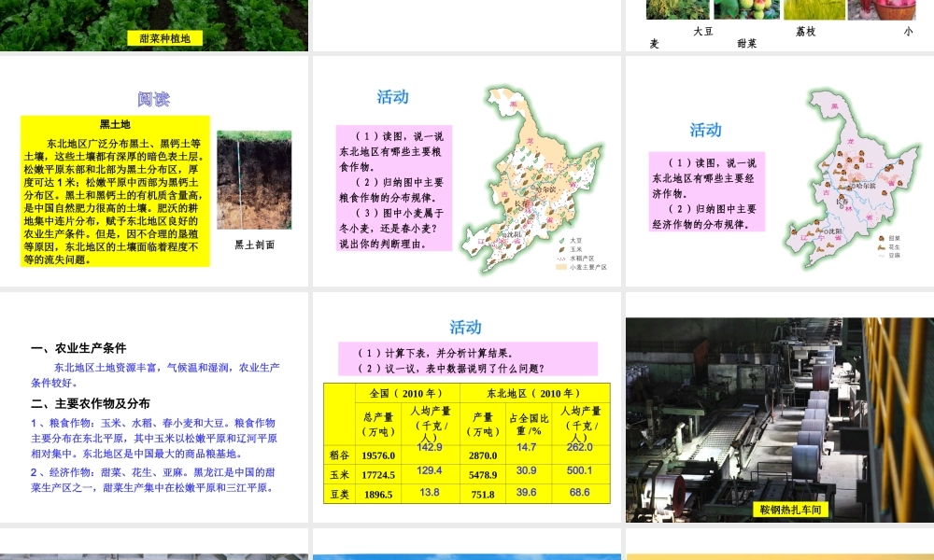934x560 pixels.
Task: Click the 500.1 table value
Action: click(580, 470)
